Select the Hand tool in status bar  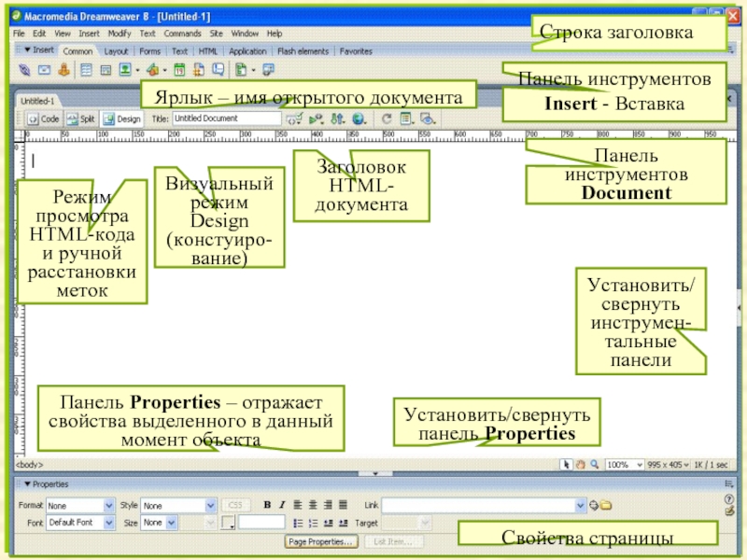[580, 464]
